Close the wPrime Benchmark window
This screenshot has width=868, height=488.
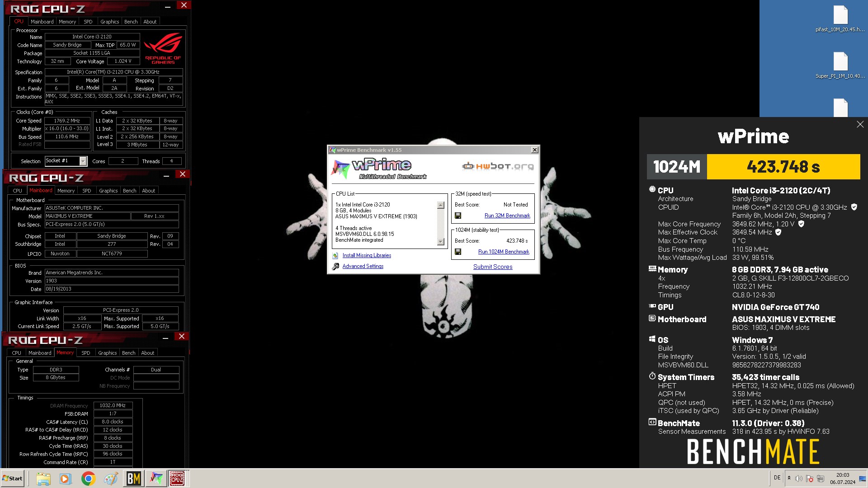coord(534,150)
